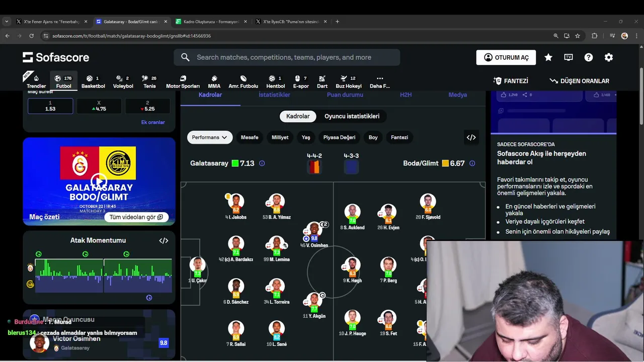
Task: Open the settings gear icon
Action: click(x=609, y=57)
